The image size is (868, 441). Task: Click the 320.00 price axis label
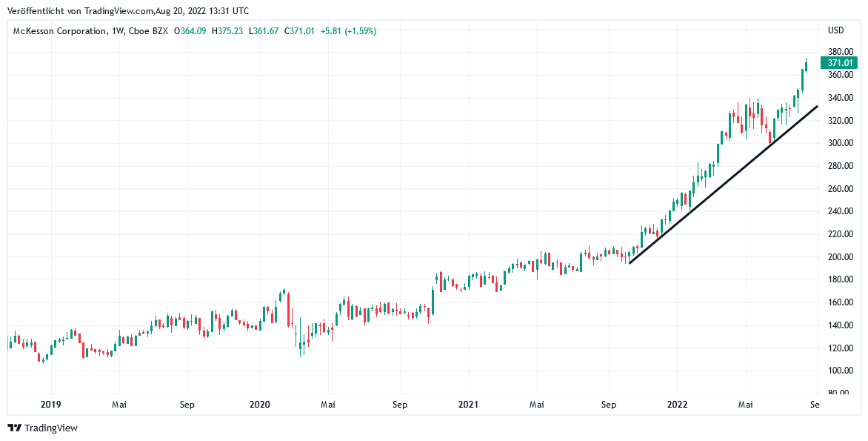pyautogui.click(x=840, y=121)
